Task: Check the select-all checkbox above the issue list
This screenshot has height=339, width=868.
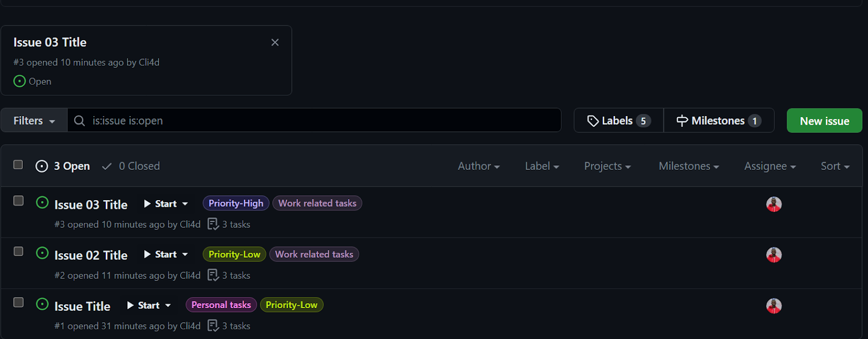Action: [18, 164]
